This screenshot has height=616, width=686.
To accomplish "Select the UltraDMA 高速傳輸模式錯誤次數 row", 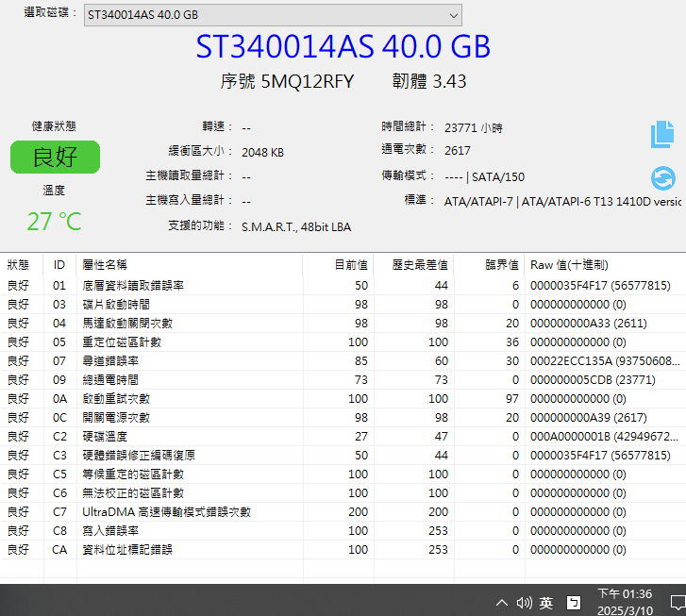I will click(x=343, y=511).
